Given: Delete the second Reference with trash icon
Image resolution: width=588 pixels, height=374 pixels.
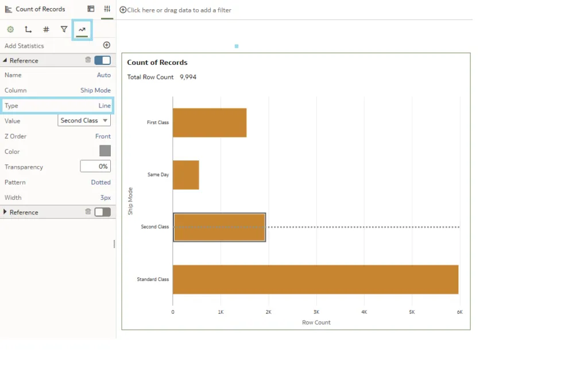Looking at the screenshot, I should [x=88, y=211].
